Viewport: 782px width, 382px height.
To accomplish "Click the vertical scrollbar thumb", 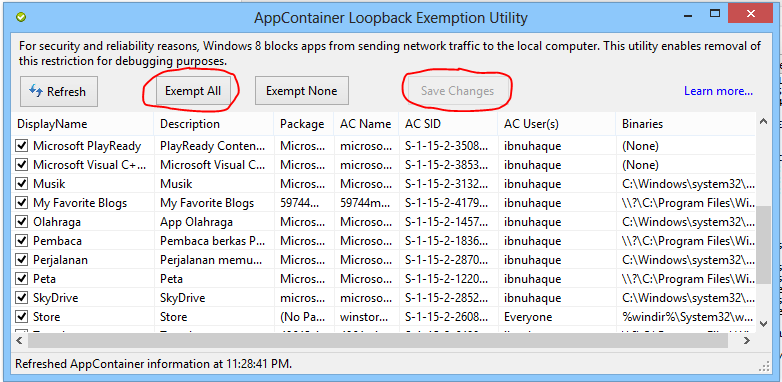I will [763, 245].
